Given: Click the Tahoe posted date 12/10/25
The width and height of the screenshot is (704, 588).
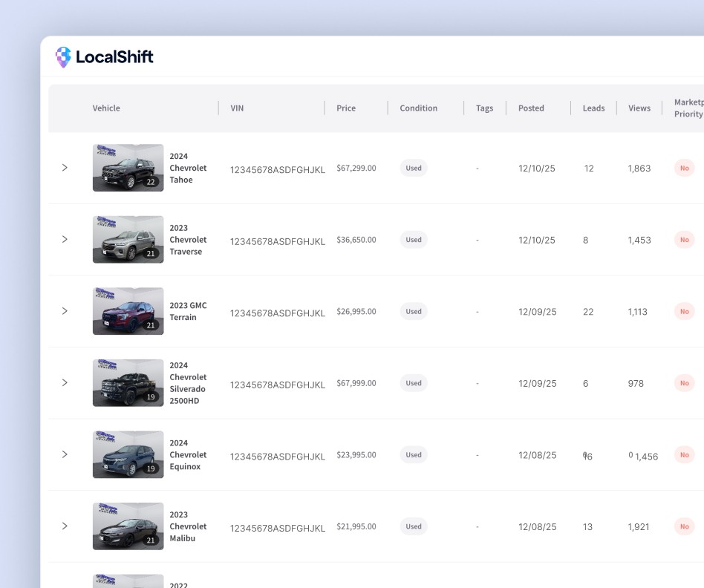Looking at the screenshot, I should click(536, 169).
